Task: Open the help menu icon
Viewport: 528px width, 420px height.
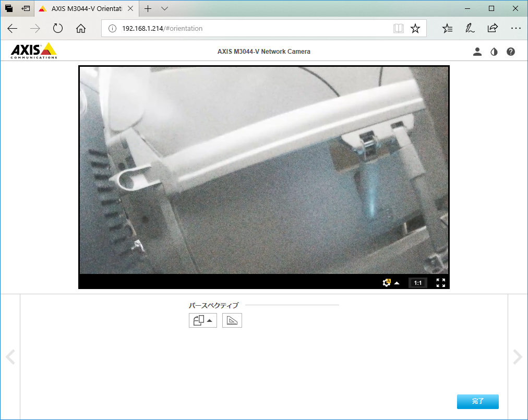Action: [510, 52]
